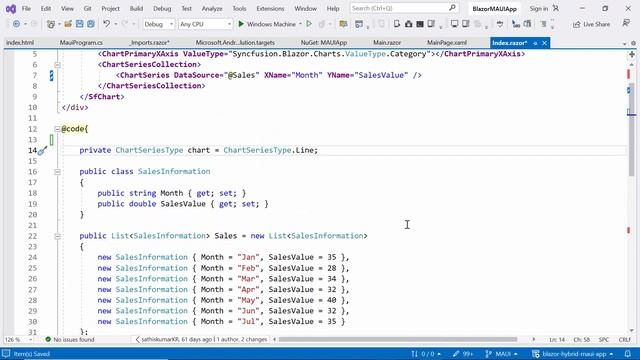Screen dimensions: 640x360
Task: Click the monitor display icon in toolbar
Action: (x=454, y=24)
